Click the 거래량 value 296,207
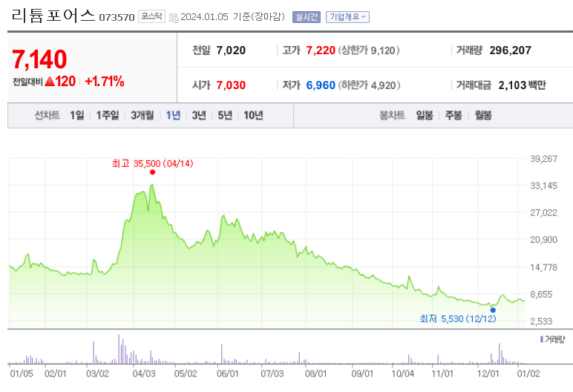Image resolution: width=573 pixels, height=392 pixels. (x=511, y=50)
